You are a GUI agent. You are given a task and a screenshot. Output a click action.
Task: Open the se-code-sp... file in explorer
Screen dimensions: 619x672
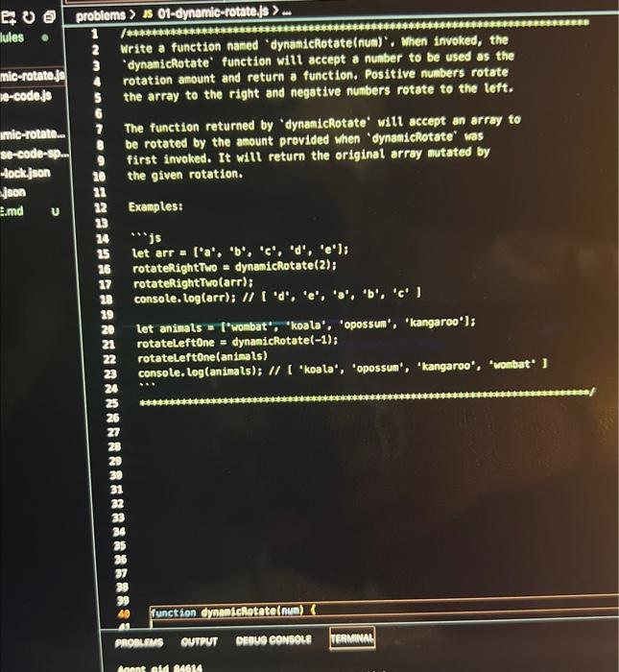tap(35, 154)
